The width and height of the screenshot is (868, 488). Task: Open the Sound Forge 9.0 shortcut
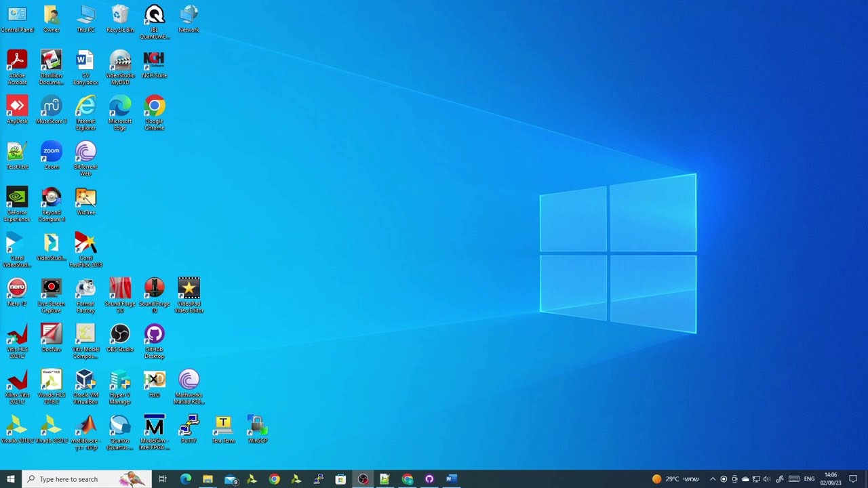coord(120,296)
